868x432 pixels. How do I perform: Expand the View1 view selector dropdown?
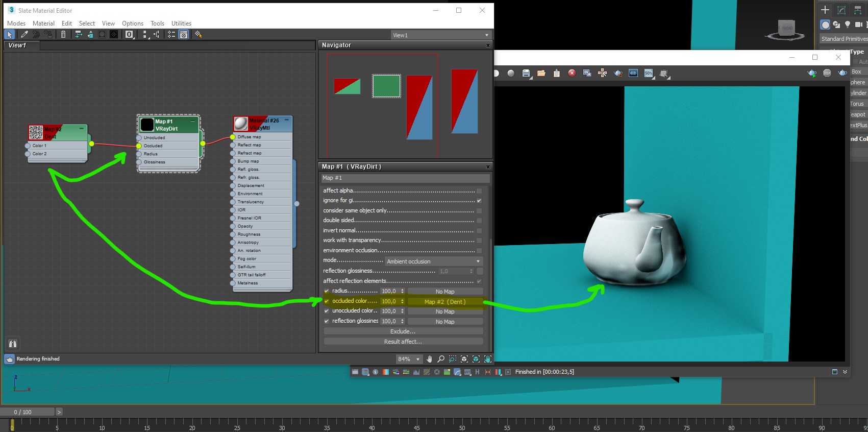coord(440,35)
